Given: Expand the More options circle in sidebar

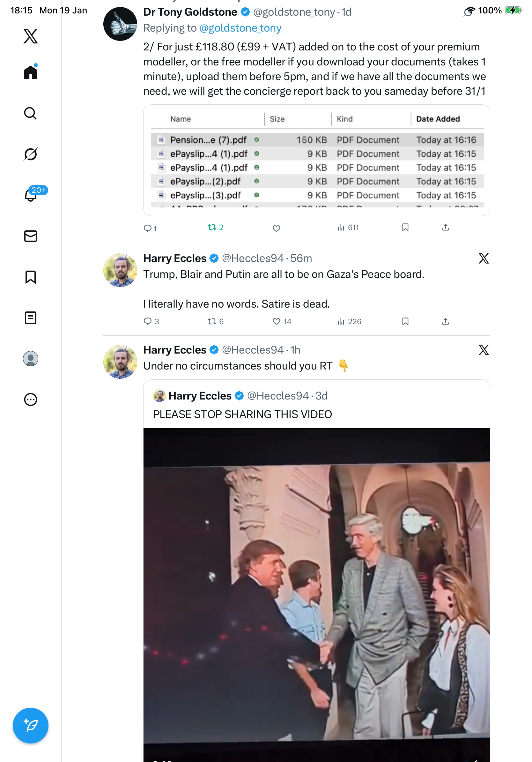Looking at the screenshot, I should tap(31, 399).
